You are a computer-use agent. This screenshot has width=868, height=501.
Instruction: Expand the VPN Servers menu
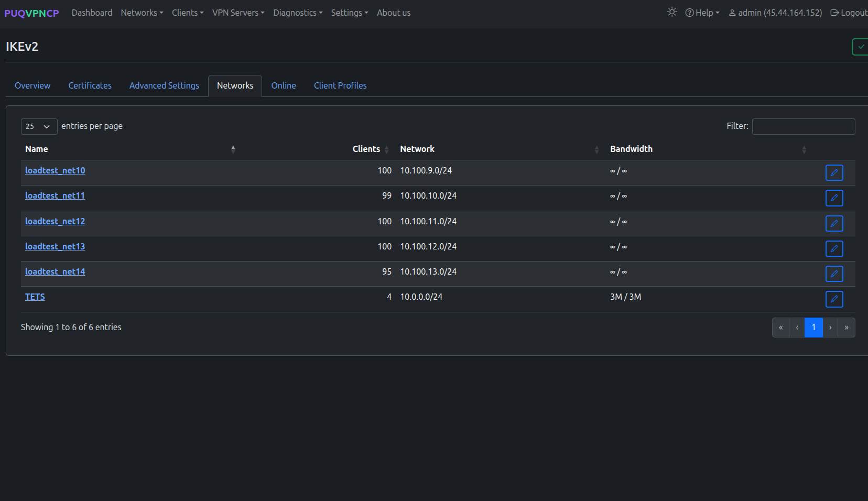point(238,13)
